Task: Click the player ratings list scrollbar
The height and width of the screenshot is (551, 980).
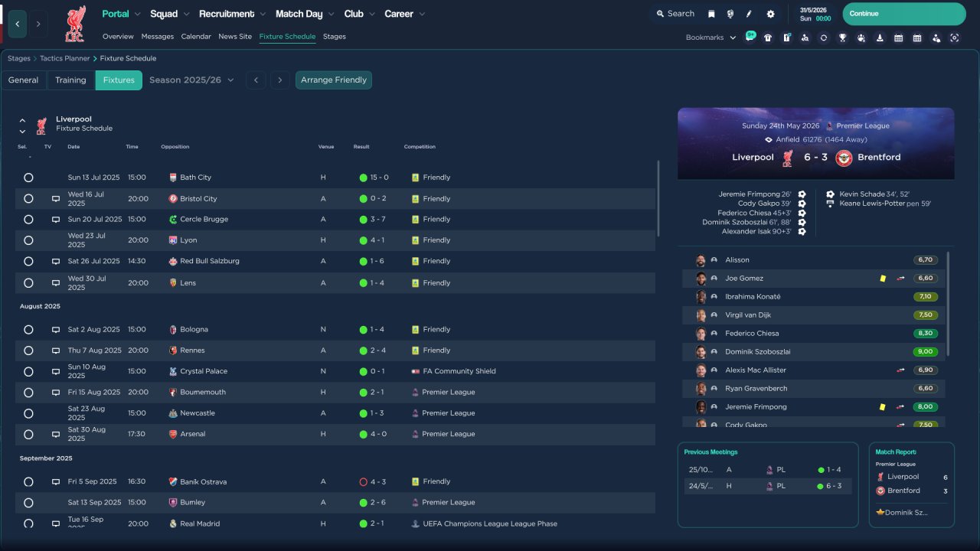Action: coord(949,304)
